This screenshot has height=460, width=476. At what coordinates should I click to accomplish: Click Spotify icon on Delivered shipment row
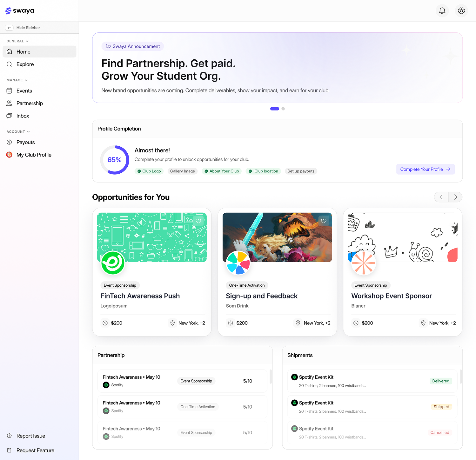tap(294, 377)
